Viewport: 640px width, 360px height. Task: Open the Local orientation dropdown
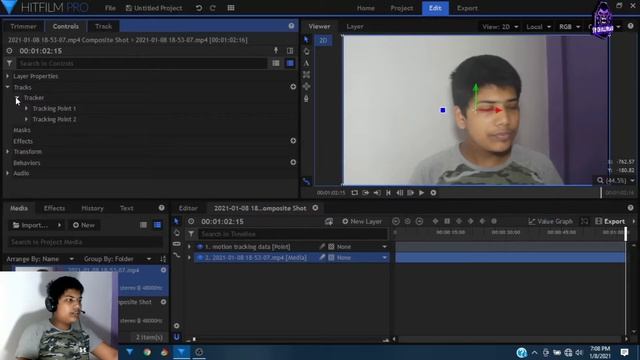538,27
